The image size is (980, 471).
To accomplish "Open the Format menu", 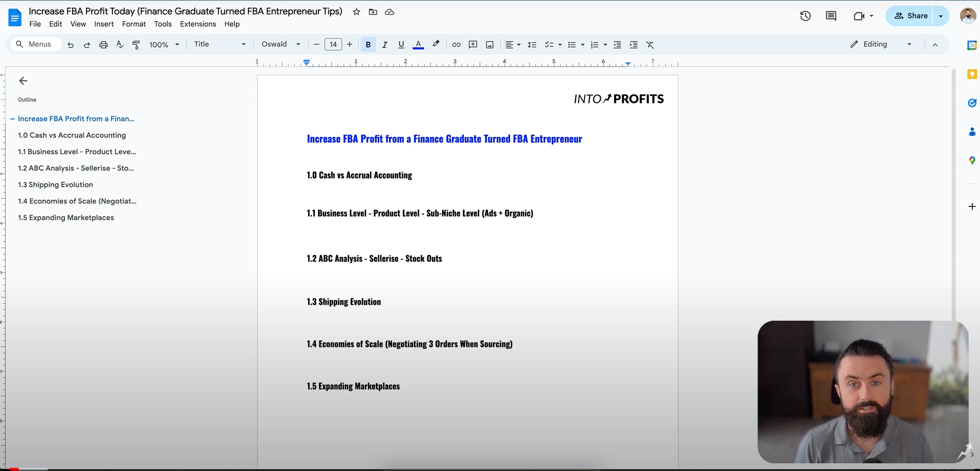I will click(x=134, y=24).
